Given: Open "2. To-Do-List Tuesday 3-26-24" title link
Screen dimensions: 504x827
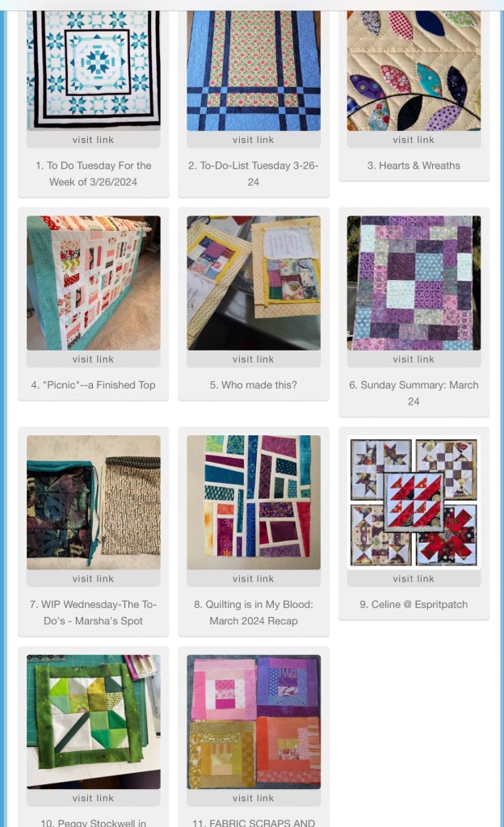Looking at the screenshot, I should tap(254, 174).
